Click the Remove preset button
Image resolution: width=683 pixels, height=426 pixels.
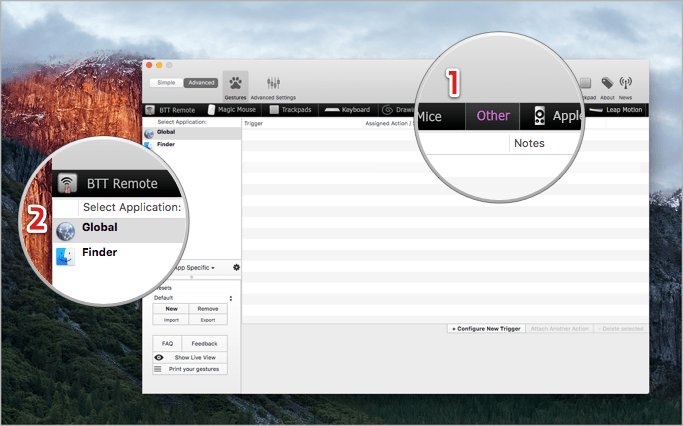(x=208, y=309)
